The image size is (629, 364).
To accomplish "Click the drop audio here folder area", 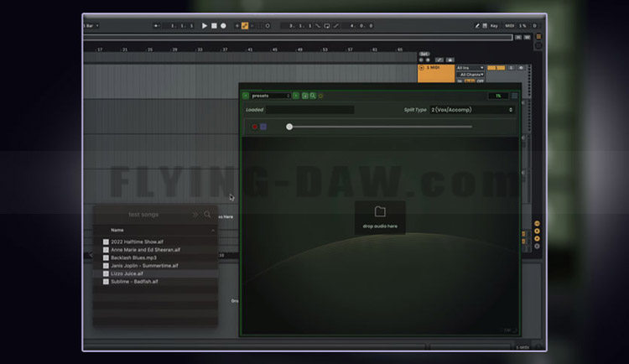I will point(380,217).
